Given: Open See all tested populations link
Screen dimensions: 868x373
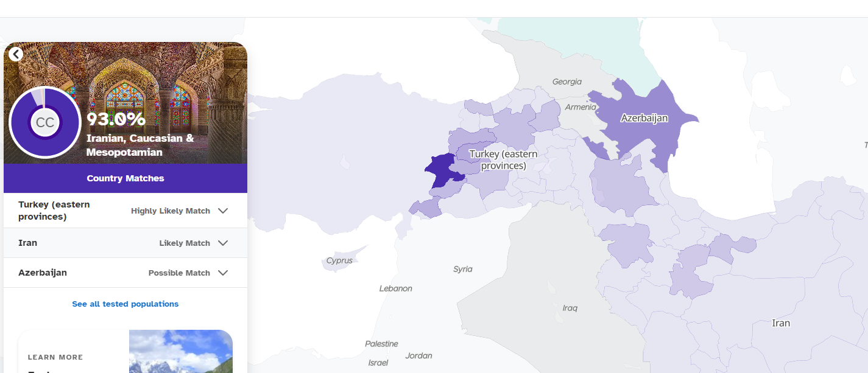Looking at the screenshot, I should pos(125,304).
